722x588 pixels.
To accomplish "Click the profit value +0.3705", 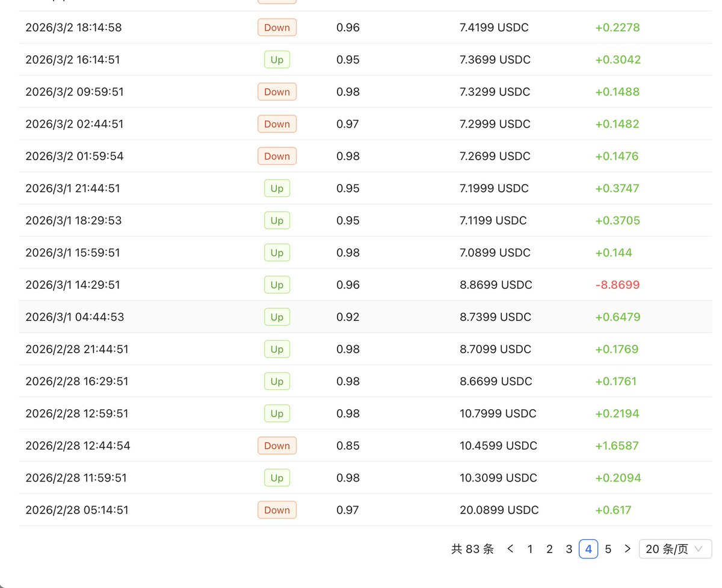I will [617, 220].
